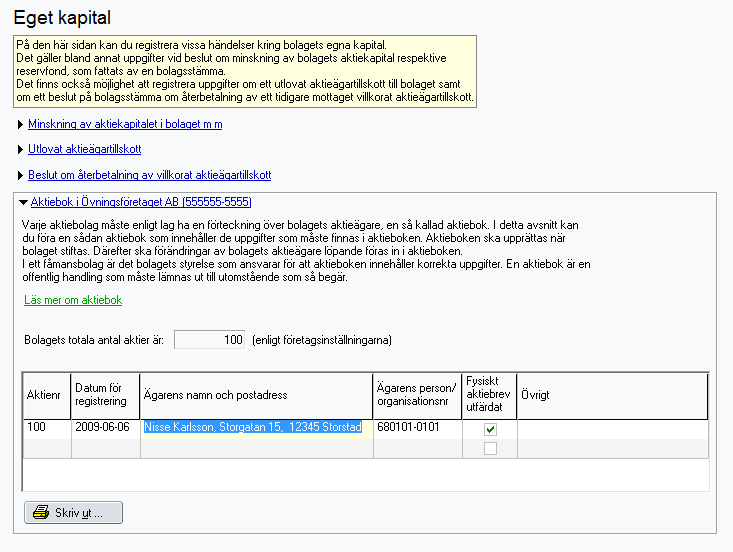Click the date cell 2009-06-06
Image resolution: width=733 pixels, height=552 pixels.
coord(105,429)
